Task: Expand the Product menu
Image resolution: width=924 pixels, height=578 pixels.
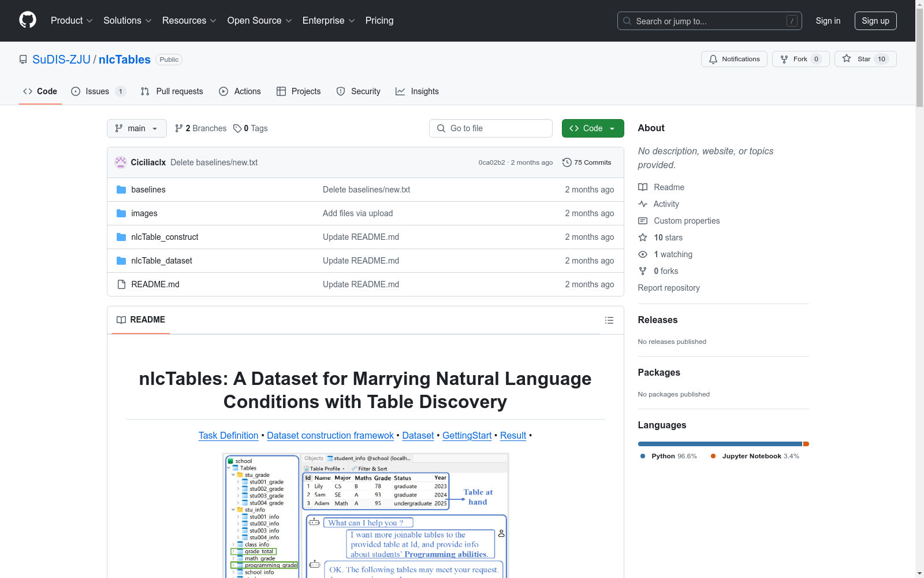Action: pyautogui.click(x=72, y=20)
